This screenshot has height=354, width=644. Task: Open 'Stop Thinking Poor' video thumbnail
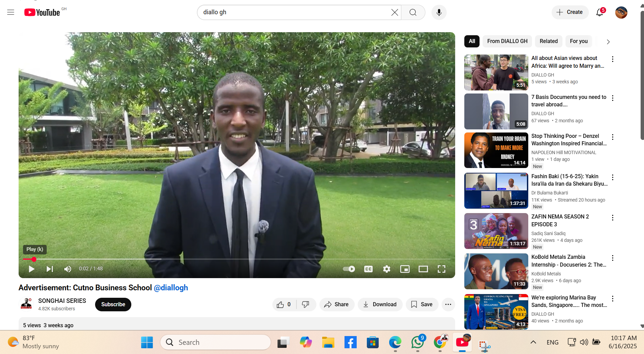click(496, 150)
